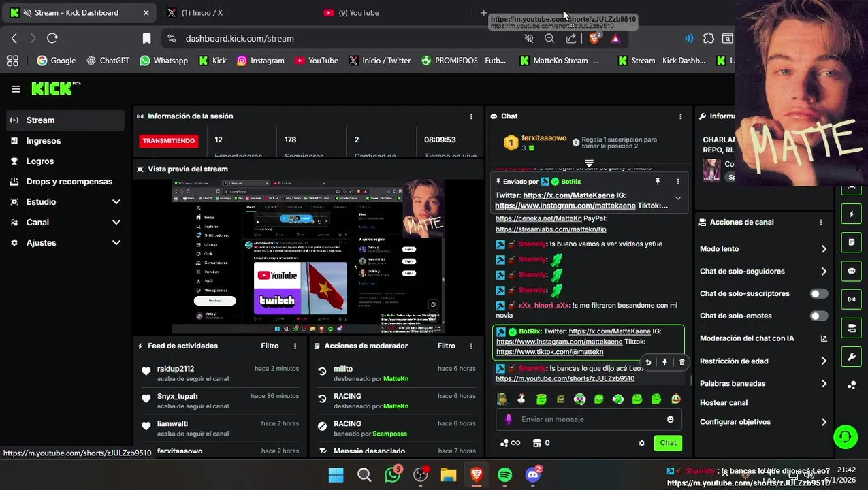Open Chat panel three-dot menu
Viewport: 868px width, 490px height.
(680, 116)
